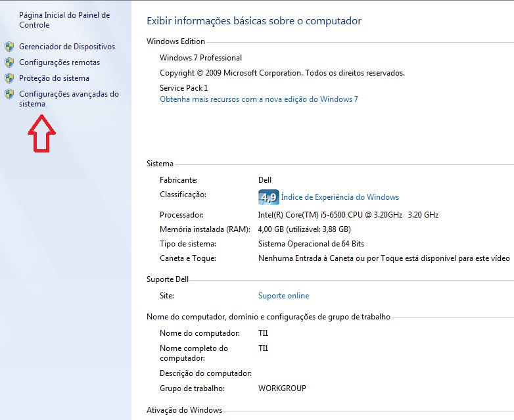Image resolution: width=514 pixels, height=420 pixels.
Task: Click the Service Pack 1 text
Action: click(x=183, y=88)
